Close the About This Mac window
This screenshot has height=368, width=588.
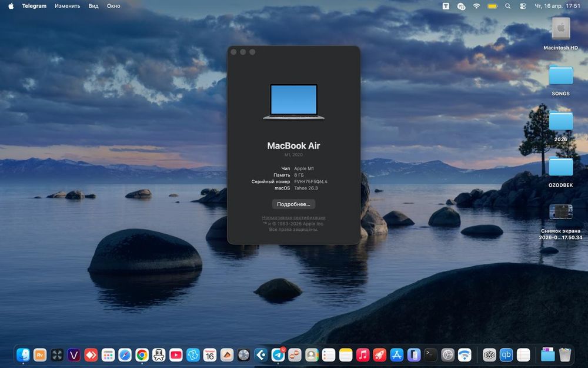point(233,52)
